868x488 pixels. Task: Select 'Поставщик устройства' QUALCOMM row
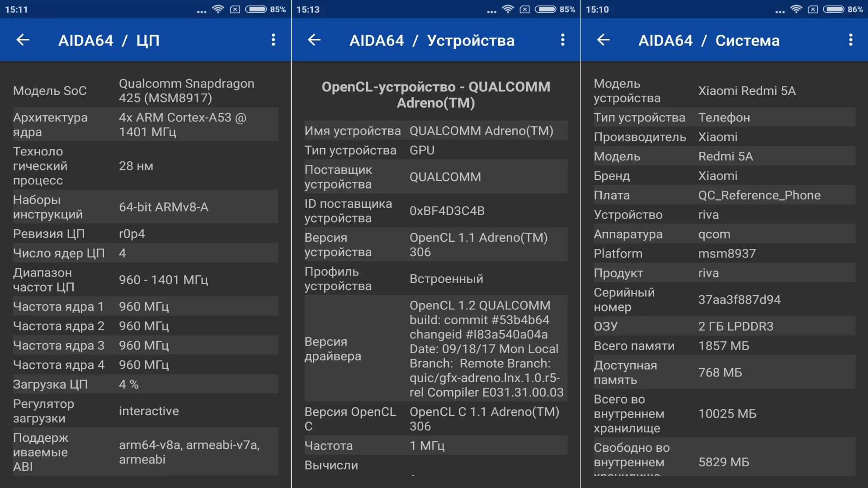(436, 177)
